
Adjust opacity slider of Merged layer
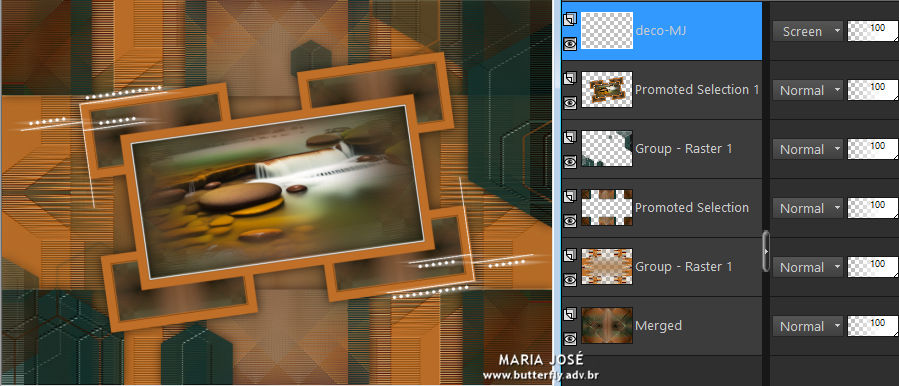[x=873, y=326]
